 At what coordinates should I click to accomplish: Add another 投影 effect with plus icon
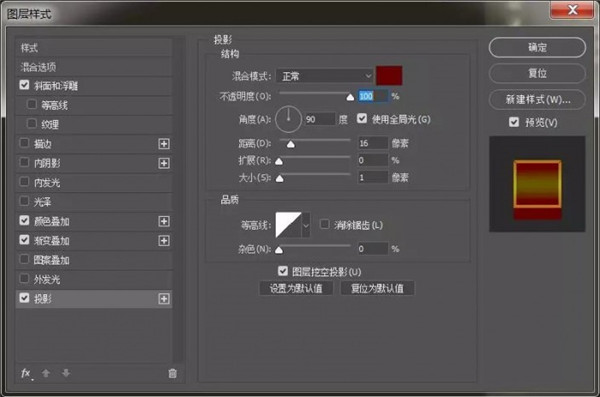(164, 299)
